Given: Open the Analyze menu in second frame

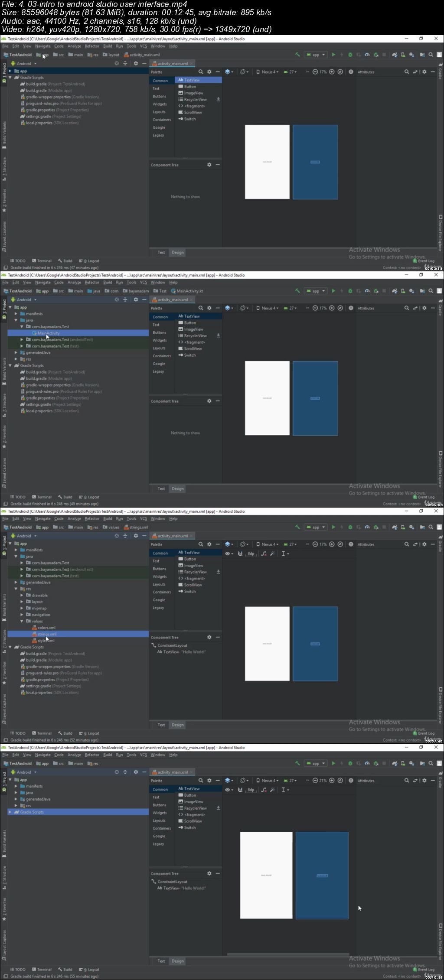Looking at the screenshot, I should coord(74,282).
